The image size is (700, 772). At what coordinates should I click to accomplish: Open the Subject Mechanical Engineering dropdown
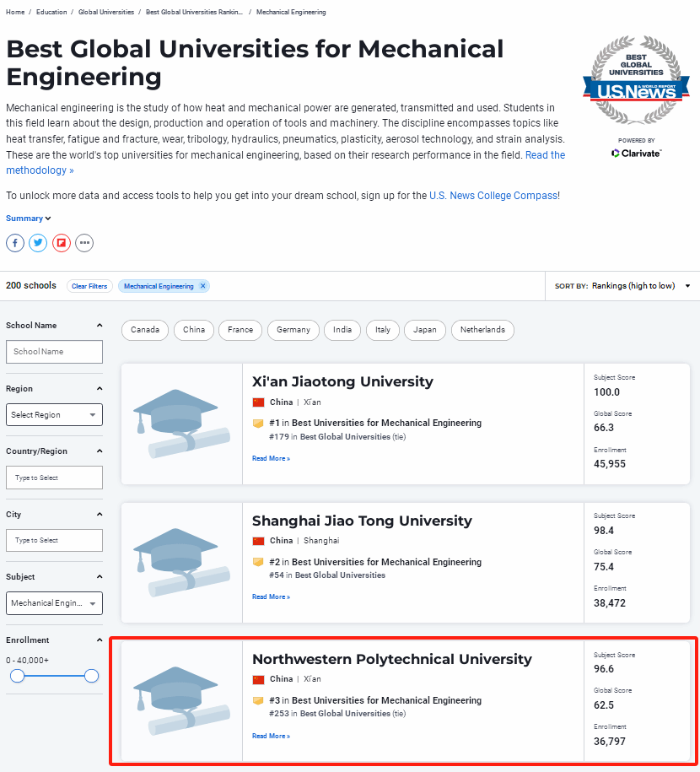coord(54,603)
